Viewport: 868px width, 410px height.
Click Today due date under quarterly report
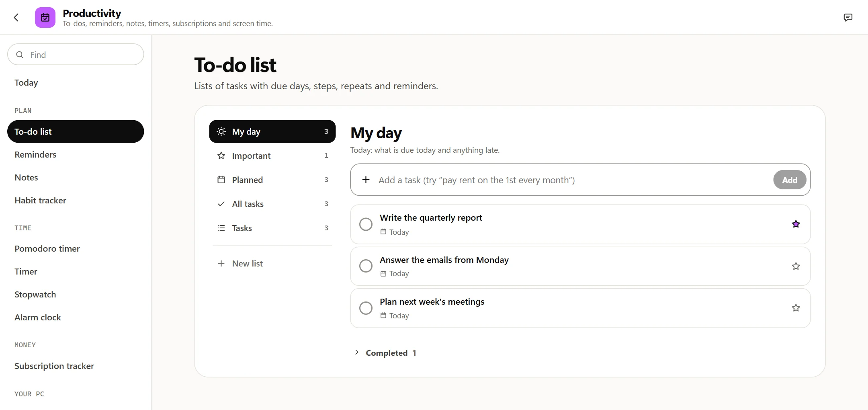click(395, 232)
